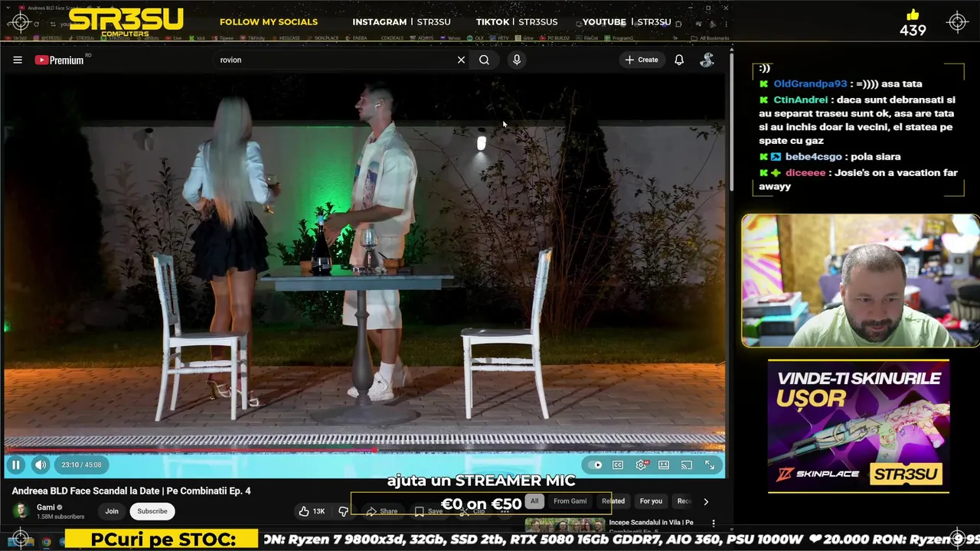Select the 'For you' filter chip
The width and height of the screenshot is (980, 551).
click(651, 501)
